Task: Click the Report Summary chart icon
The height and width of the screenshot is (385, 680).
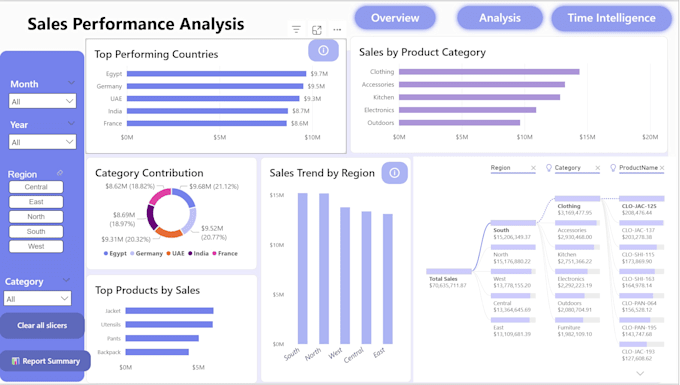Action: [x=16, y=361]
